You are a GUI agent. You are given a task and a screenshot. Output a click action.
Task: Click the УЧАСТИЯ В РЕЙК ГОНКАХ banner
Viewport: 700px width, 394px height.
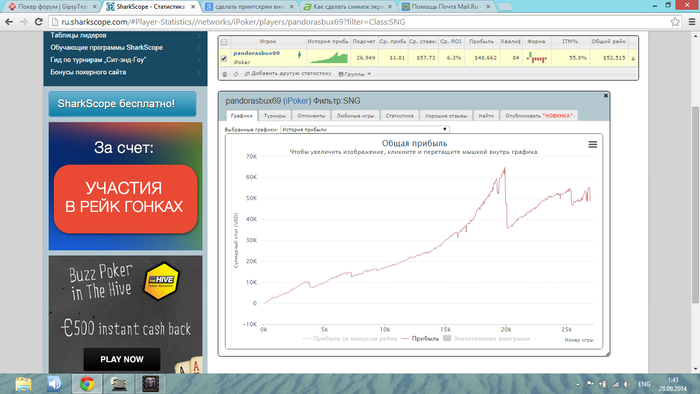(125, 199)
